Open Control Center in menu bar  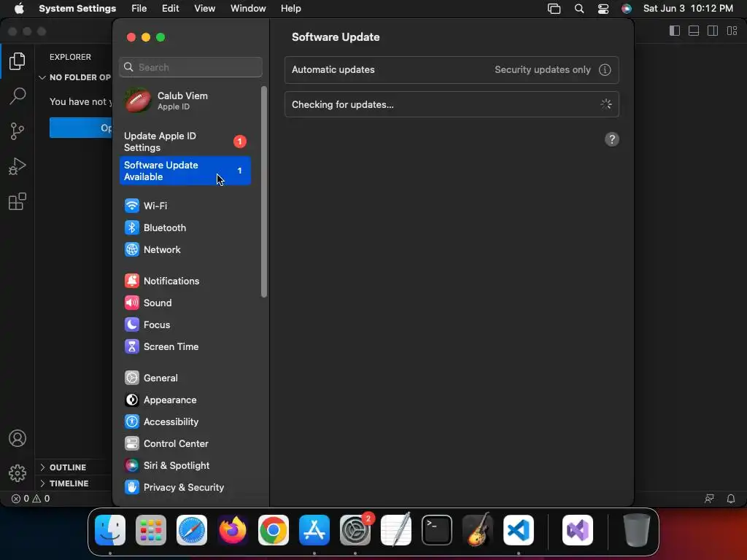click(603, 9)
